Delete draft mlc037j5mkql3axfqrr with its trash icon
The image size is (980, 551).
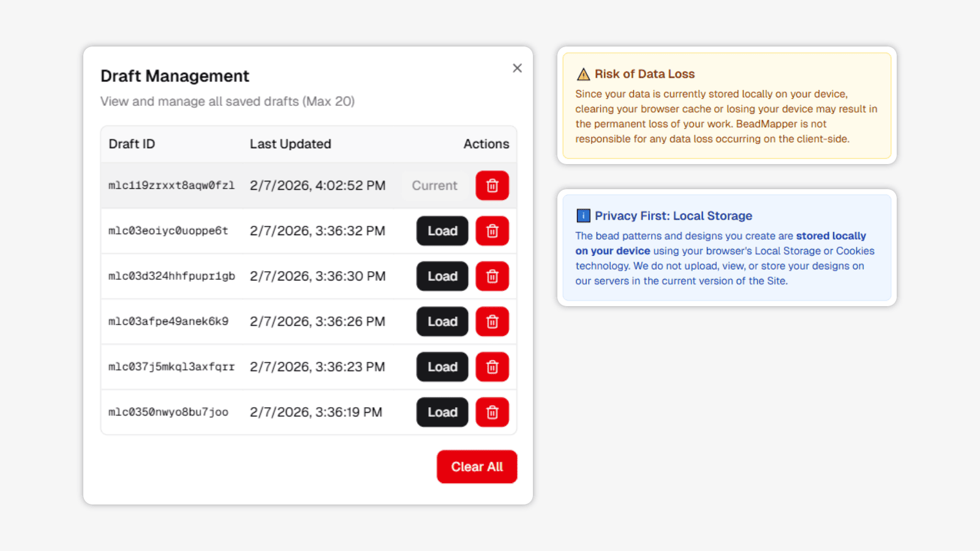(492, 367)
